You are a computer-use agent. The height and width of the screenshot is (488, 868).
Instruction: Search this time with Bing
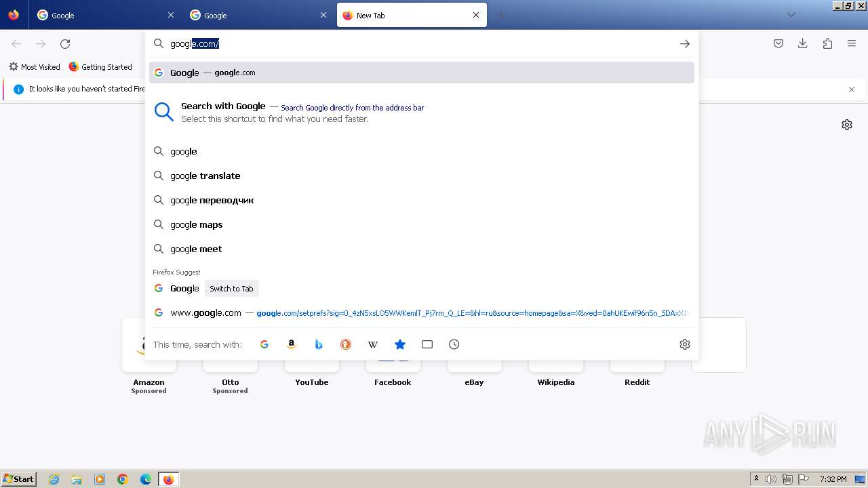[319, 344]
